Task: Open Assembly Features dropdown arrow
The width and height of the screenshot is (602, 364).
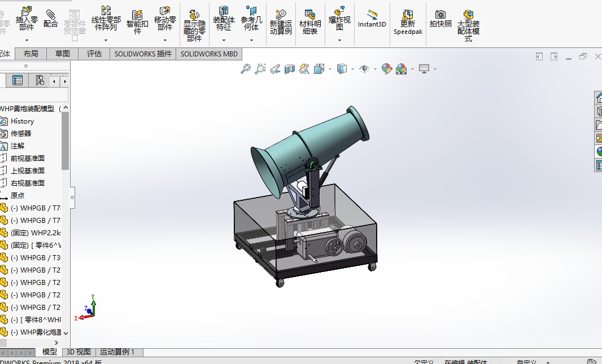Action: tap(224, 40)
